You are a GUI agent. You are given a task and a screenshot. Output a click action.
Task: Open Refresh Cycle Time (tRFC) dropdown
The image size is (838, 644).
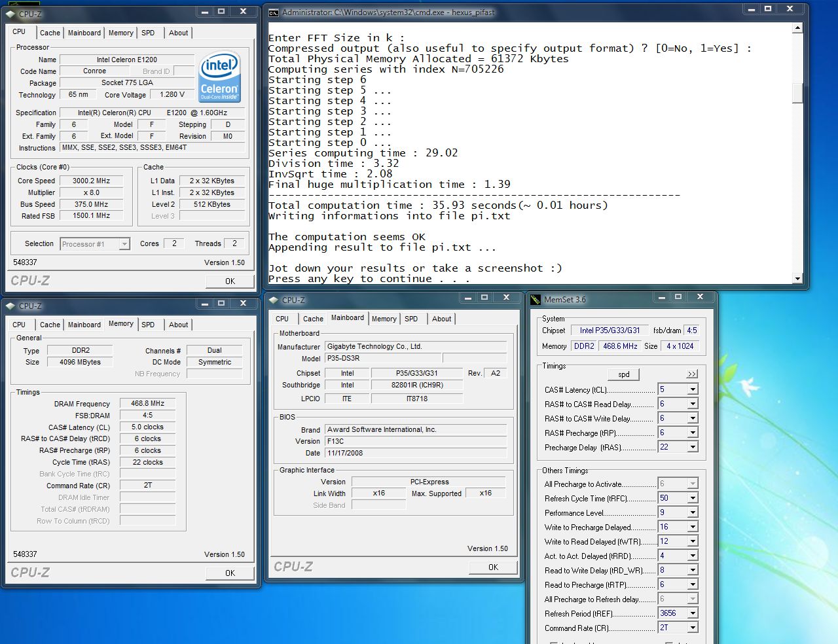coord(692,498)
